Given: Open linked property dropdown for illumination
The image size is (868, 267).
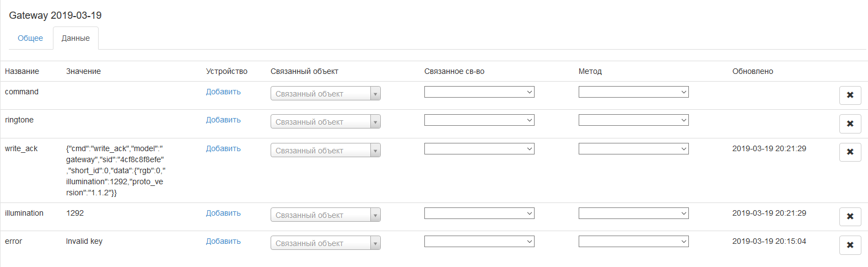Looking at the screenshot, I should click(x=479, y=213).
